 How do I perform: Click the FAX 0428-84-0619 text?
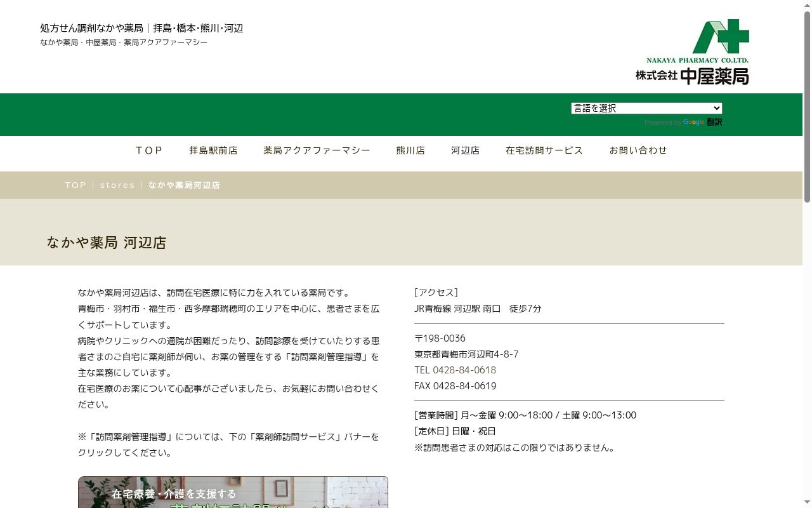click(455, 386)
